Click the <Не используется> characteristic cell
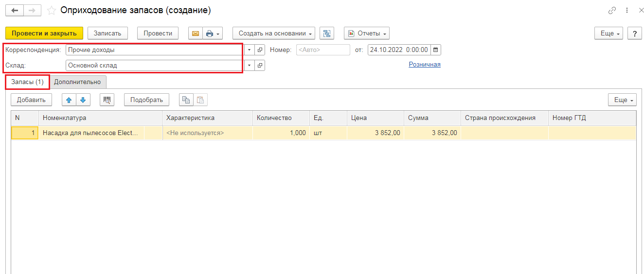644x274 pixels. [x=207, y=133]
